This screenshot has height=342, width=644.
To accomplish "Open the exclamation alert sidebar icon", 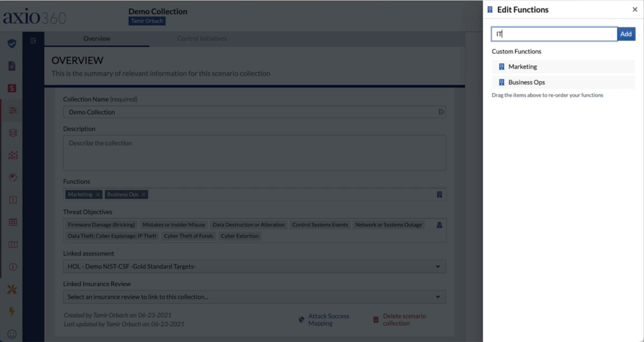I will (x=13, y=200).
